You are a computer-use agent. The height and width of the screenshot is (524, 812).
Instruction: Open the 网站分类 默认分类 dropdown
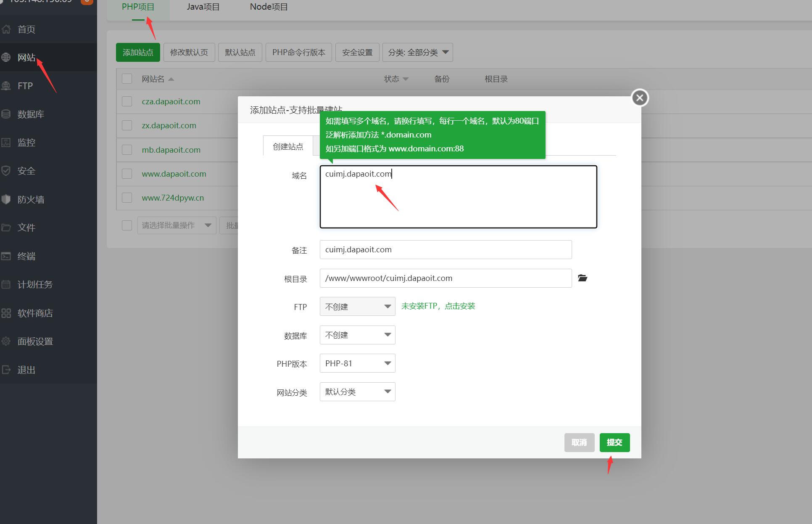coord(358,392)
